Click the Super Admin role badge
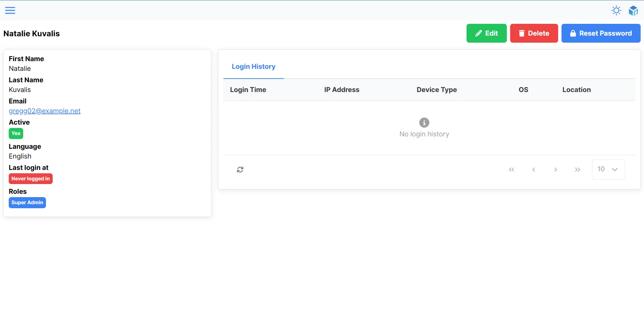The image size is (644, 313). coord(27,203)
